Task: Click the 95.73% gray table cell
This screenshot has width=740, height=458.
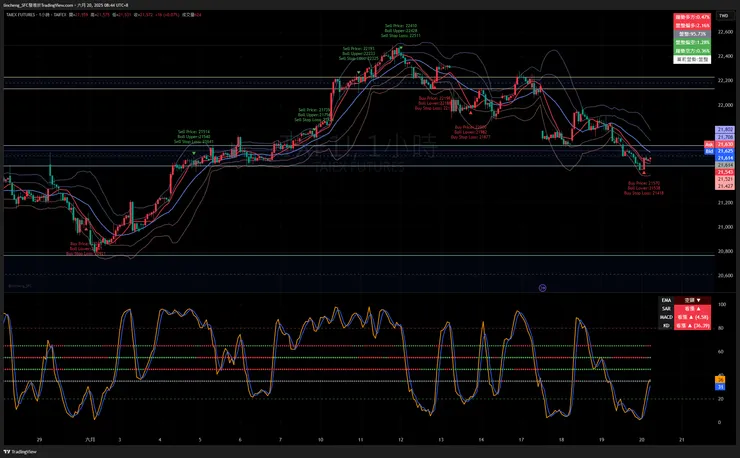Action: [x=692, y=34]
